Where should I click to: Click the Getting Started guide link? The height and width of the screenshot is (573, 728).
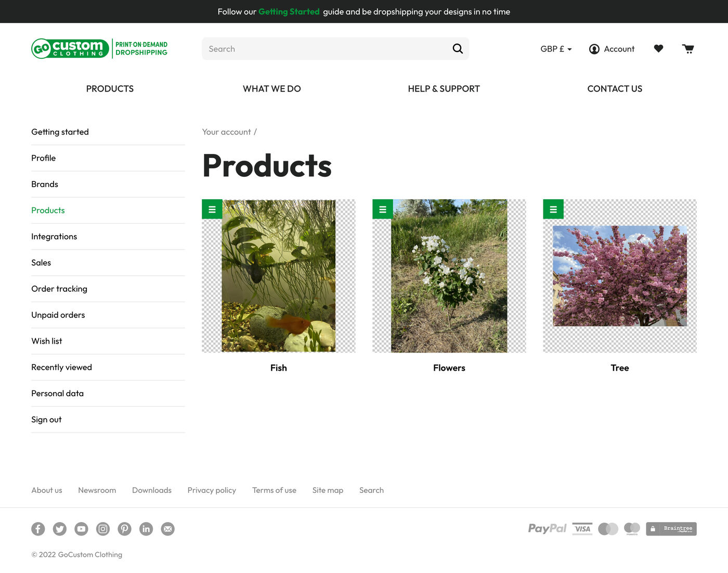click(x=289, y=11)
